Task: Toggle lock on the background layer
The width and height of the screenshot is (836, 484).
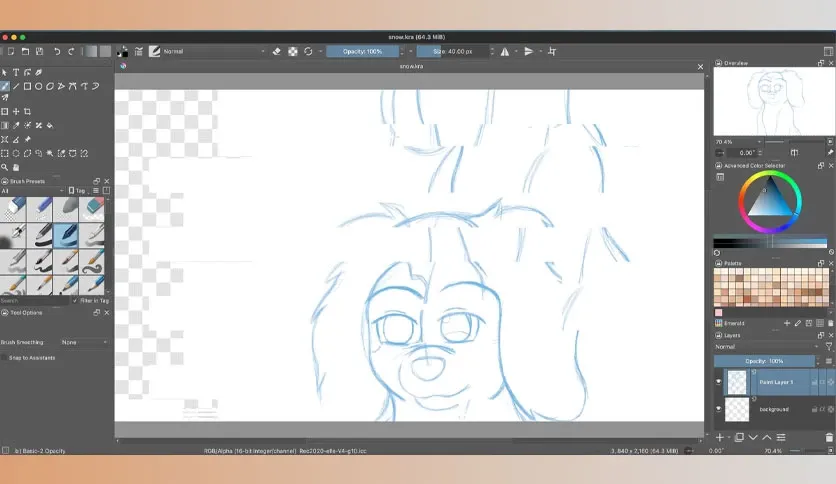Action: pos(814,409)
